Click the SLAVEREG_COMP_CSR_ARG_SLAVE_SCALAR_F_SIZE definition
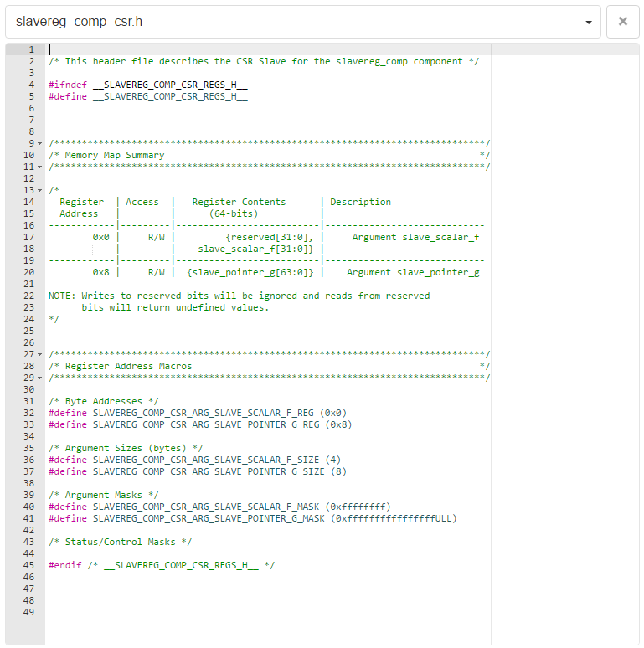 click(x=207, y=460)
